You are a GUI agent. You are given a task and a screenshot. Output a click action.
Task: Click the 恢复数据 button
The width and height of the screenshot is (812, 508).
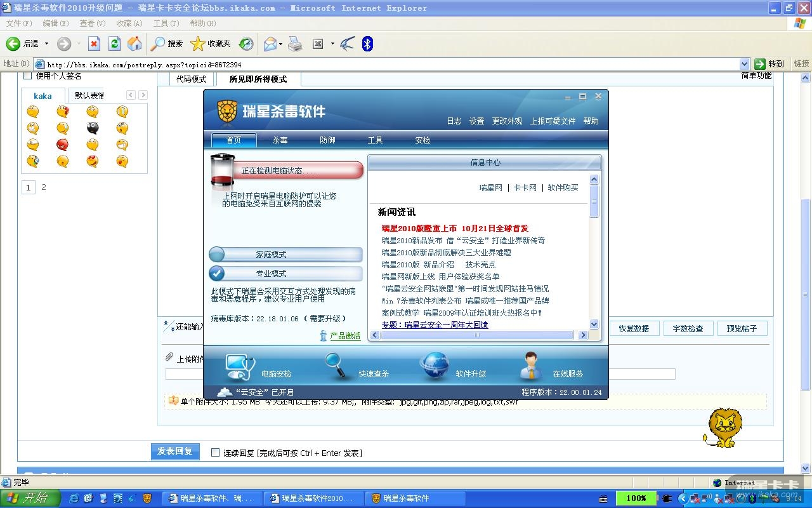point(634,329)
